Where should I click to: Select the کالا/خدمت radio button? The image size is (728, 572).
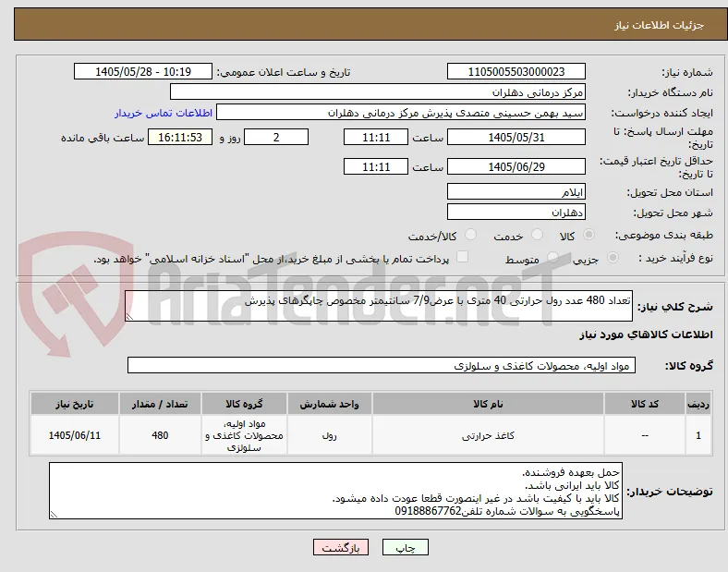(x=471, y=235)
